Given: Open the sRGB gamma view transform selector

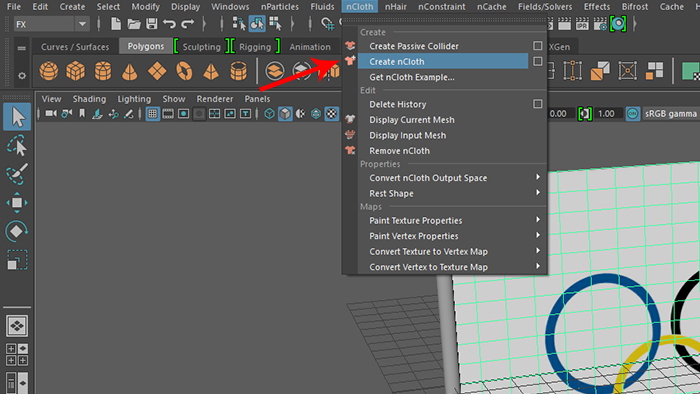Looking at the screenshot, I should (x=671, y=114).
